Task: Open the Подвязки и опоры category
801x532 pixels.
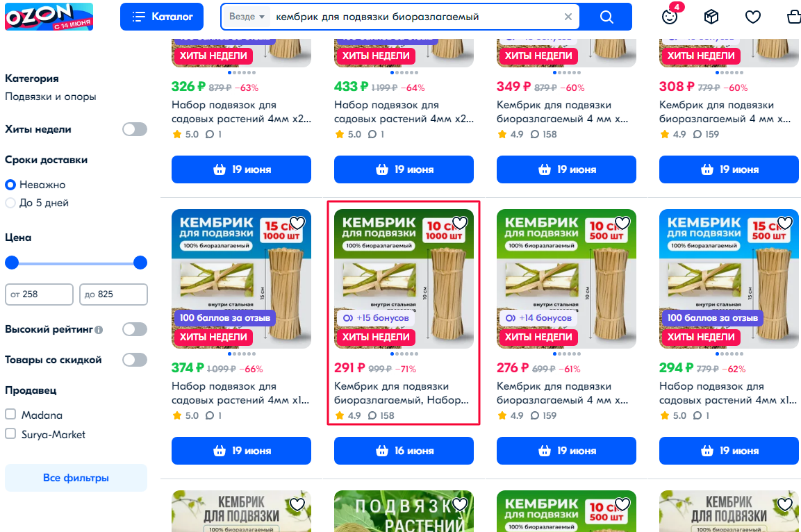Action: [51, 97]
